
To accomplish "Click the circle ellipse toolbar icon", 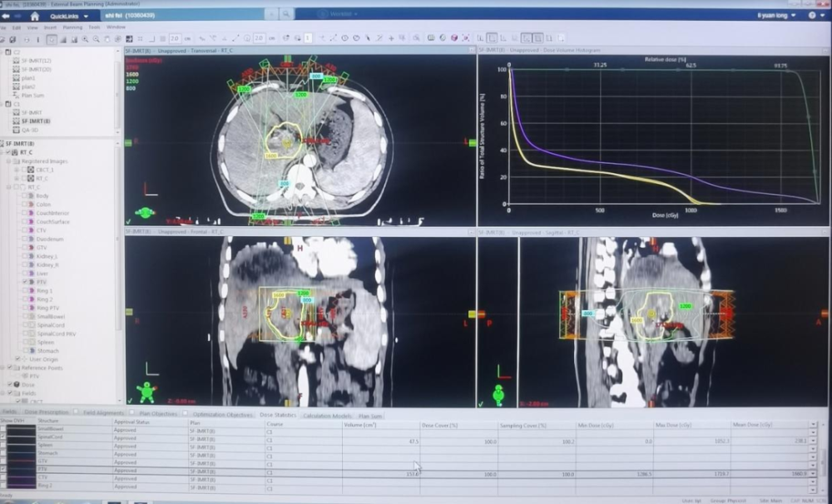I will point(345,38).
